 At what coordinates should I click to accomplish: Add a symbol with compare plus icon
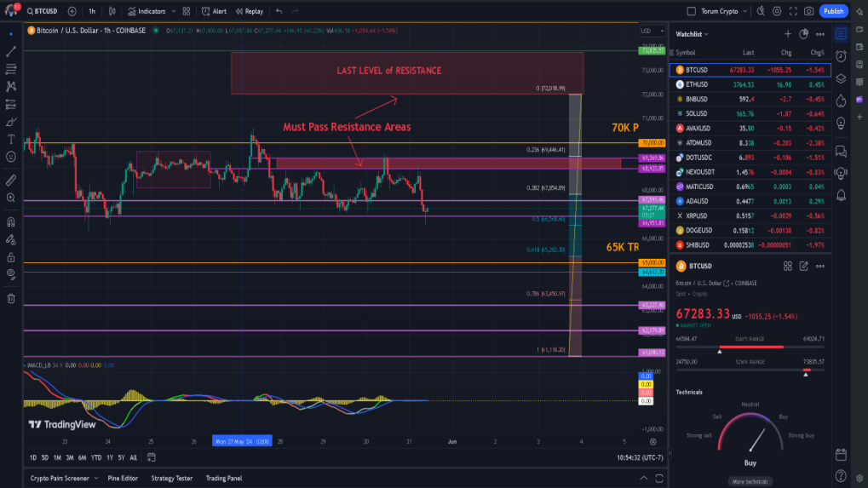[x=72, y=11]
